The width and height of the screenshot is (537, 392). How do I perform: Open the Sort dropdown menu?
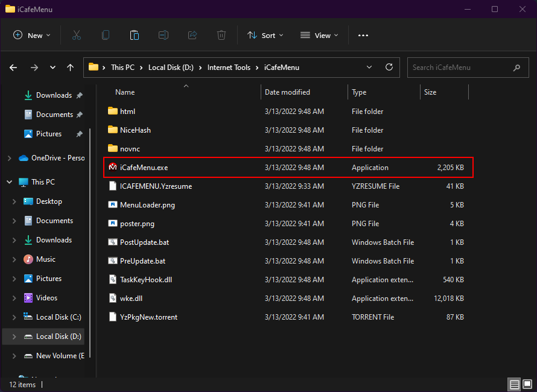pos(265,36)
